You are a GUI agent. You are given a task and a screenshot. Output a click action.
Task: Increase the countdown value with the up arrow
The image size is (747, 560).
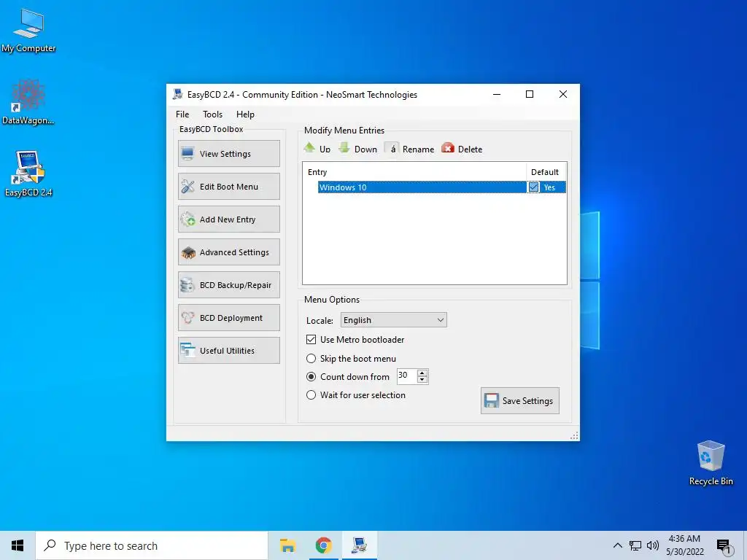(422, 373)
